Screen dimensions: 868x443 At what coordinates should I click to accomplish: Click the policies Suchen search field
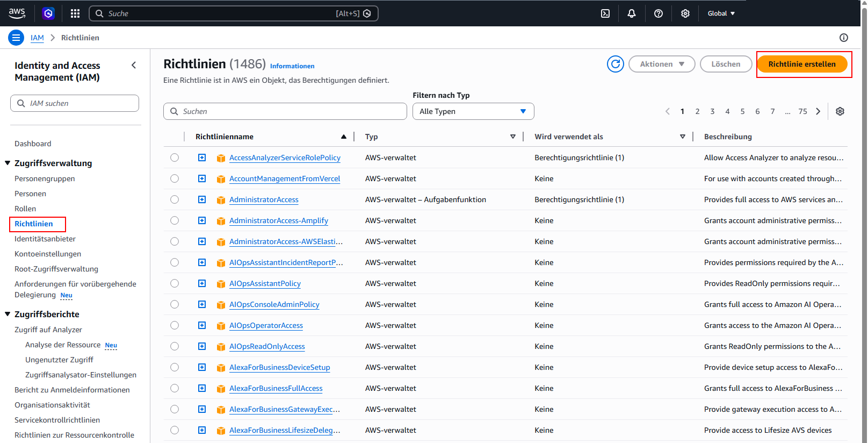click(285, 111)
